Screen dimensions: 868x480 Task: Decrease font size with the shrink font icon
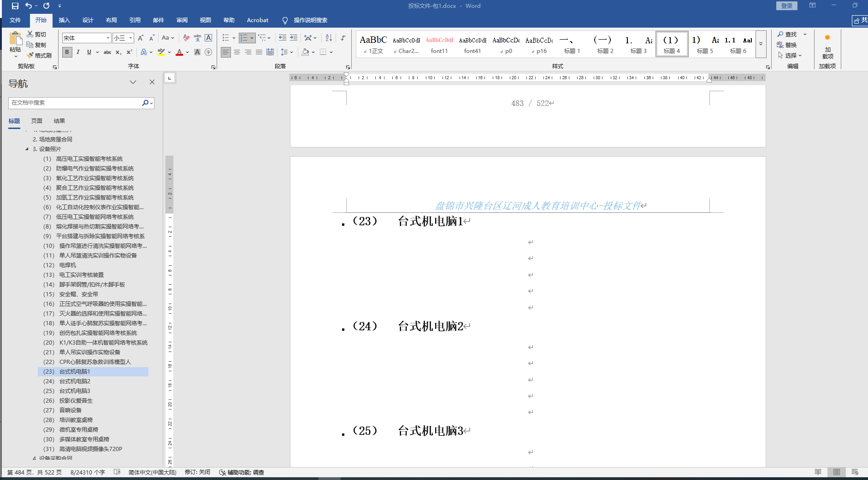(152, 38)
